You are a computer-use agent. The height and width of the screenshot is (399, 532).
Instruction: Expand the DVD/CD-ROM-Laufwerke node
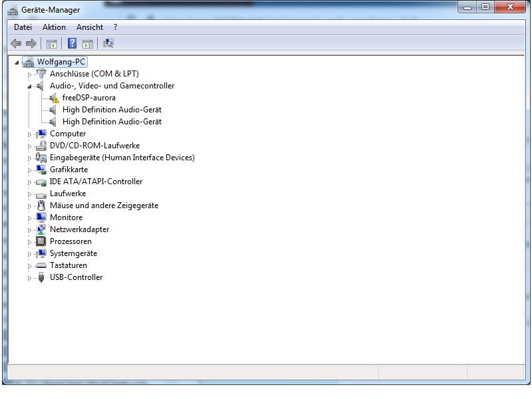(x=29, y=146)
